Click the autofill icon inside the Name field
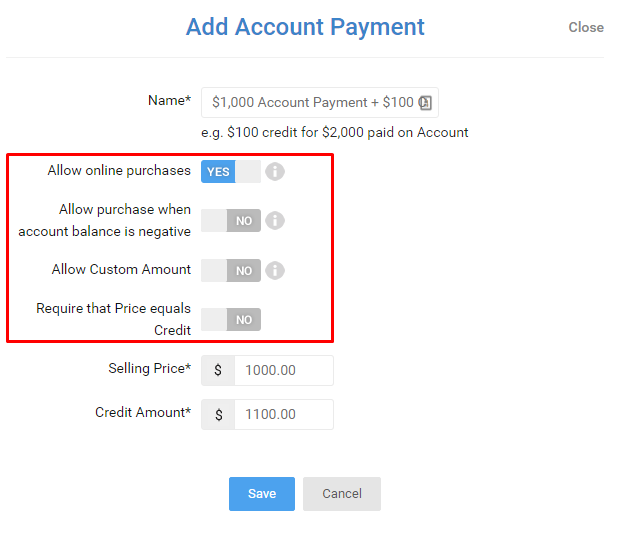618x538 pixels. pos(425,103)
